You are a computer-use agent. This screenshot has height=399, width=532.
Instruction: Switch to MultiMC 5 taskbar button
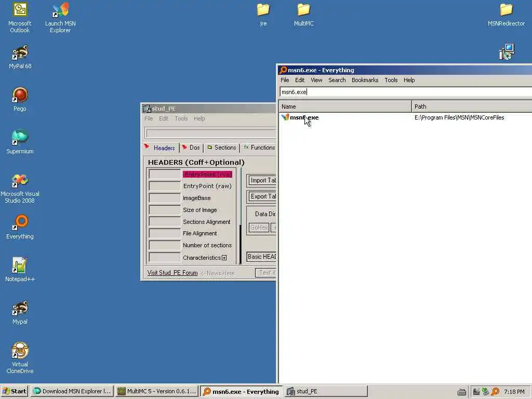pos(157,392)
